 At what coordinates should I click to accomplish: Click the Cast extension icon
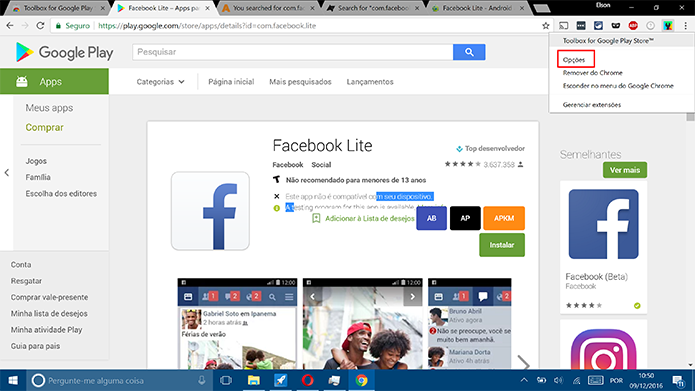pos(563,26)
